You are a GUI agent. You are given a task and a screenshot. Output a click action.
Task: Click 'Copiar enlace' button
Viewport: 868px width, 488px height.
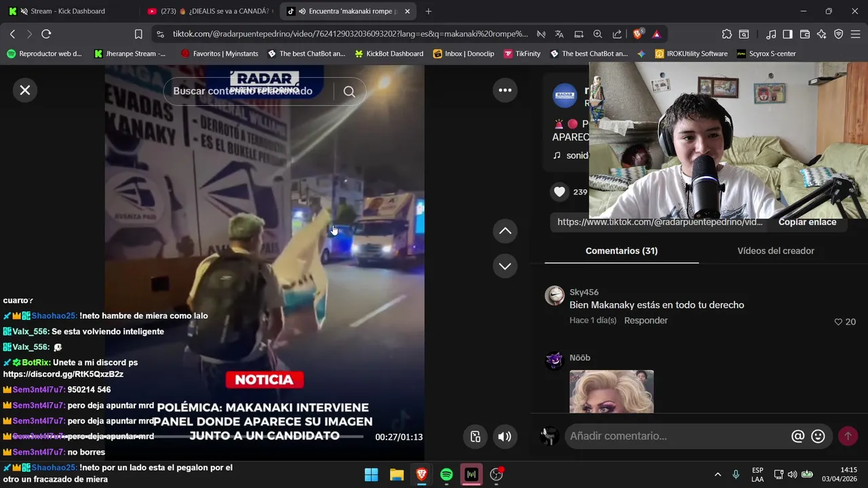[x=807, y=222]
